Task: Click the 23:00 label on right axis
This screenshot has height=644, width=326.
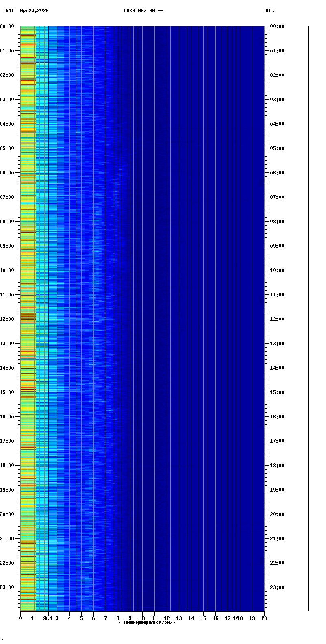Action: point(277,587)
